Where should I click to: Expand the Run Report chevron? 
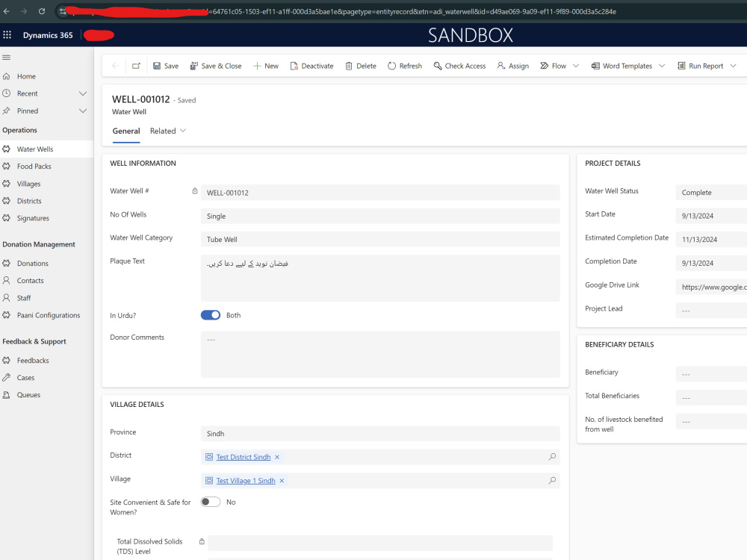coord(734,66)
